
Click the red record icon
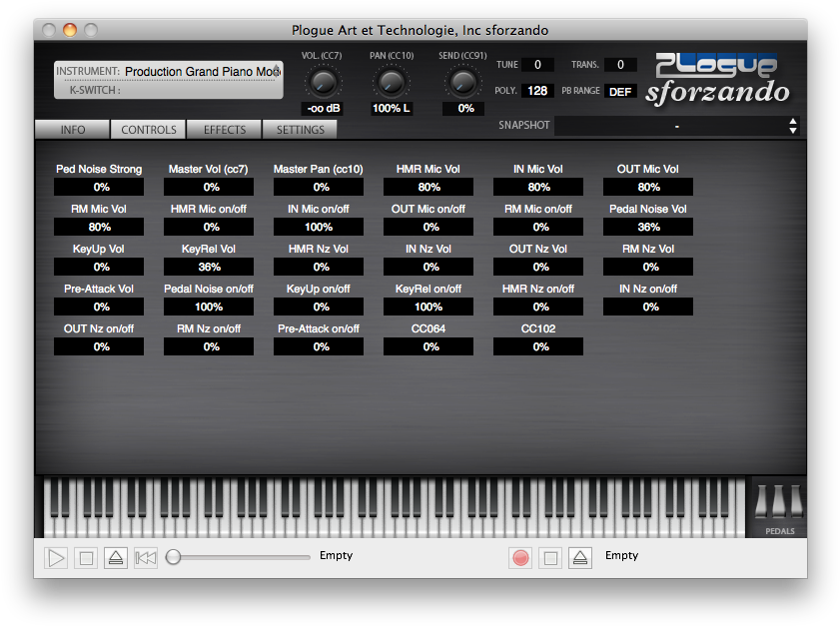click(519, 557)
